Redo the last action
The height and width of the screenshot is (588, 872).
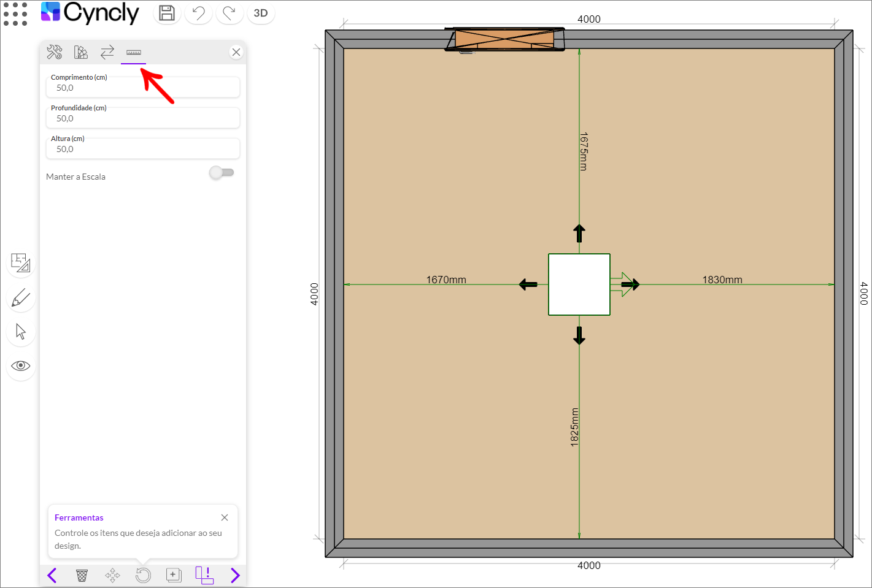(x=230, y=13)
